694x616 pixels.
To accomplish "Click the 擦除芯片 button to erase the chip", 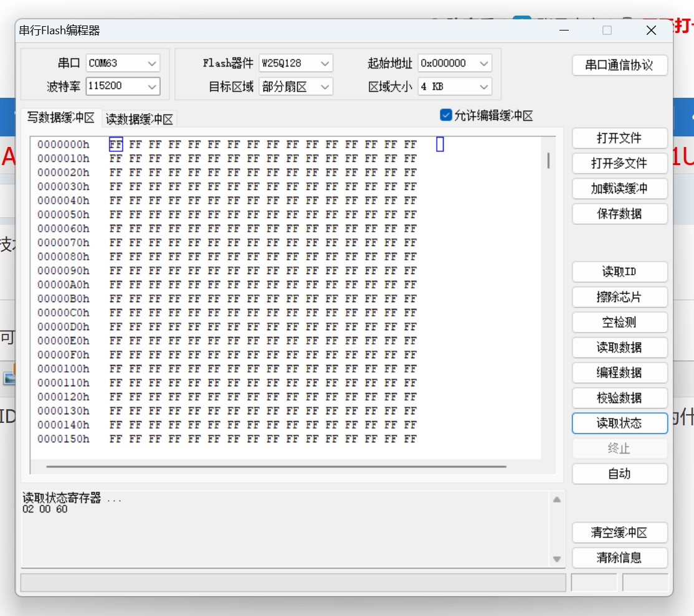I will click(x=619, y=297).
